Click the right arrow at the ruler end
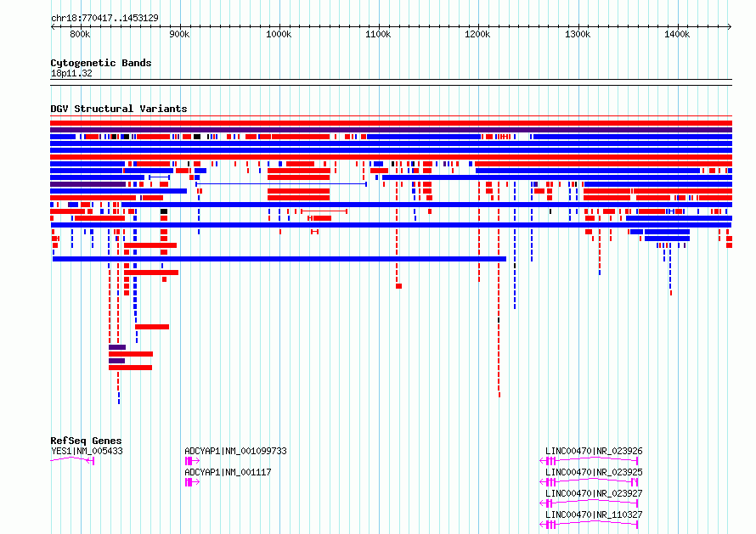This screenshot has height=534, width=756. coord(730,26)
